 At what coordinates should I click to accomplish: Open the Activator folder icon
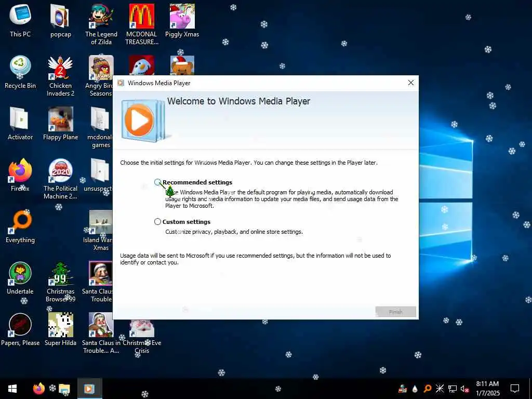pos(20,124)
